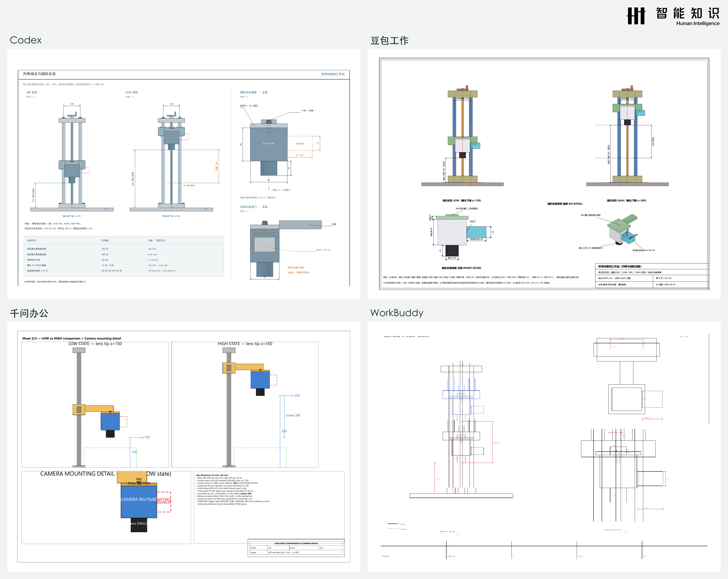Screen dimensions: 728x579
Task: Click the isometric camera detail model in 豆包工作
Action: 622,230
